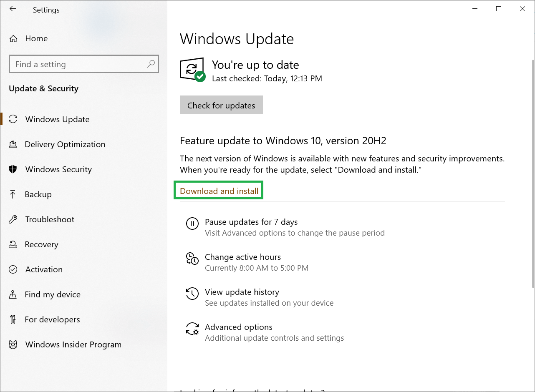Open Advanced options
The width and height of the screenshot is (535, 392).
point(239,327)
